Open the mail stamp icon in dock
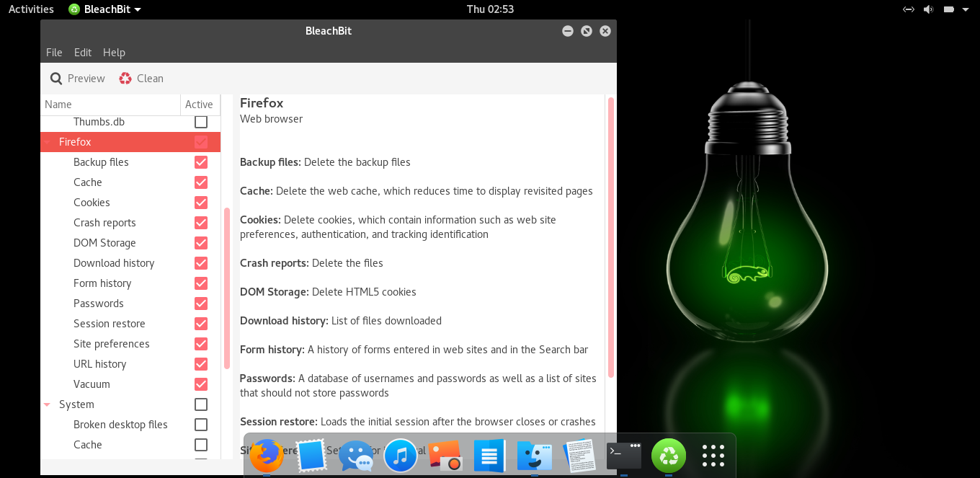The image size is (980, 478). 311,456
